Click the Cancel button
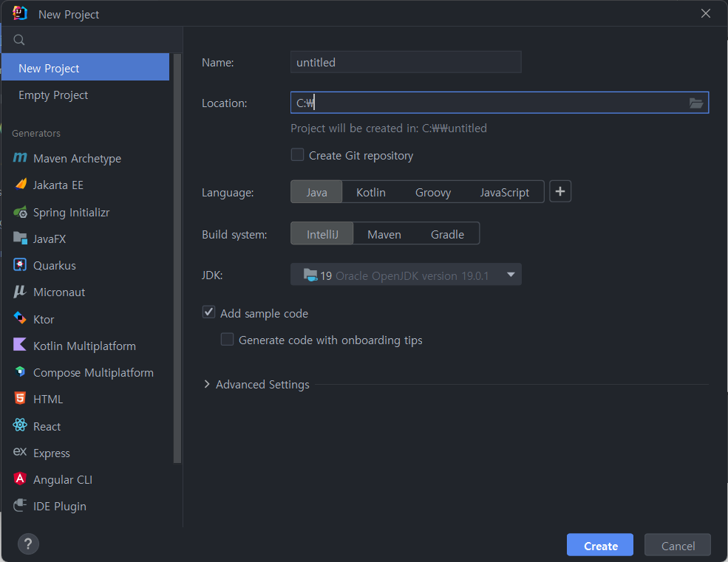Image resolution: width=728 pixels, height=562 pixels. point(678,545)
